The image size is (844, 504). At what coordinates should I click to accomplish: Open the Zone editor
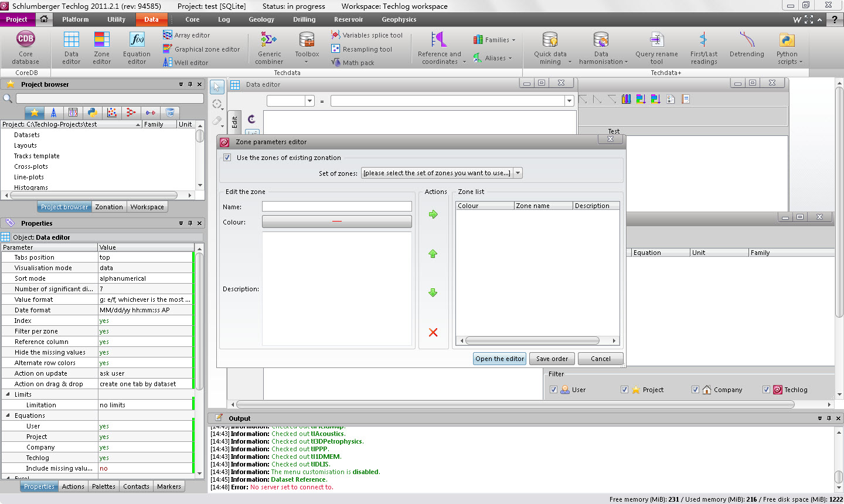click(x=101, y=47)
